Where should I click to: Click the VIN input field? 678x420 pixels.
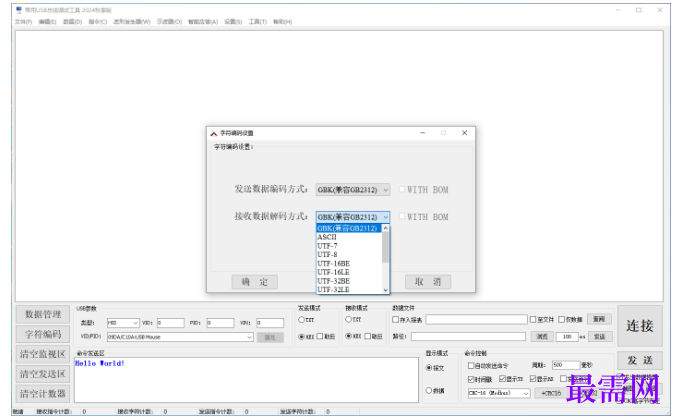pyautogui.click(x=270, y=323)
